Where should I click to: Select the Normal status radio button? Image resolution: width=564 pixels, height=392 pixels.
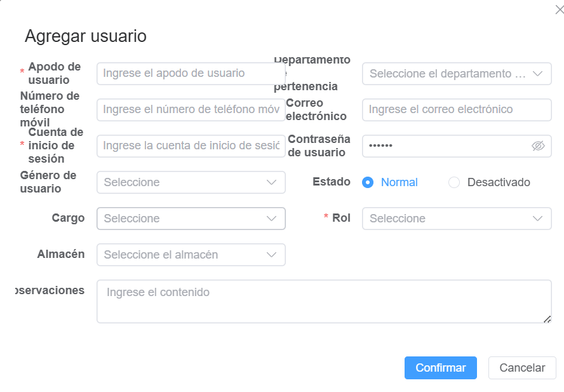[368, 182]
